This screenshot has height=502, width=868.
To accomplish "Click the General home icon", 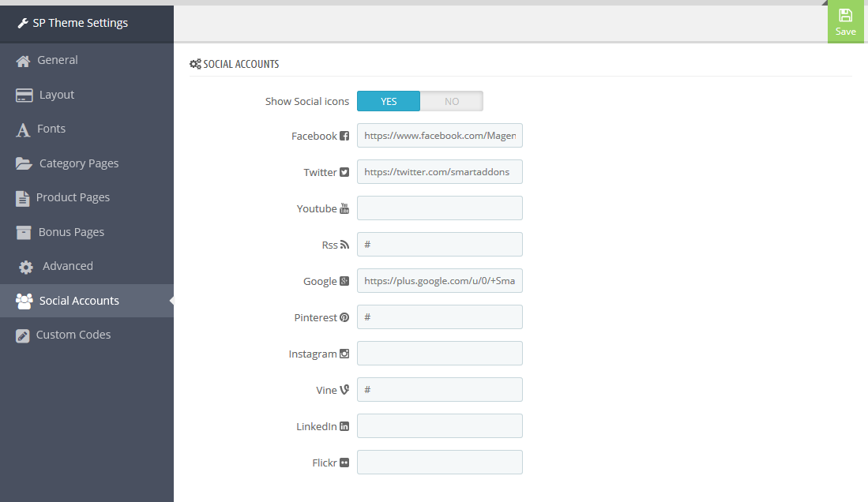I will 23,61.
